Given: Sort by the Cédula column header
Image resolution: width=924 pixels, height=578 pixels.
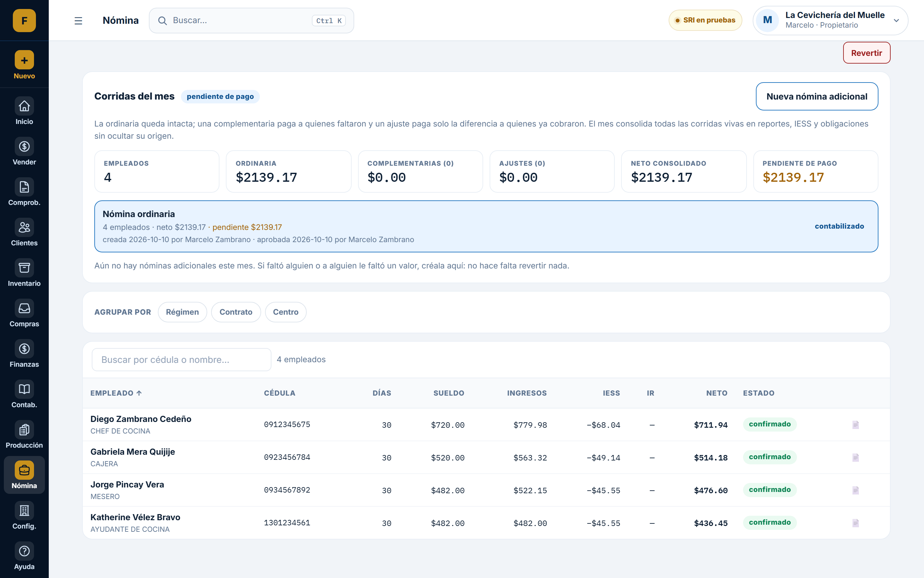Looking at the screenshot, I should pyautogui.click(x=279, y=393).
